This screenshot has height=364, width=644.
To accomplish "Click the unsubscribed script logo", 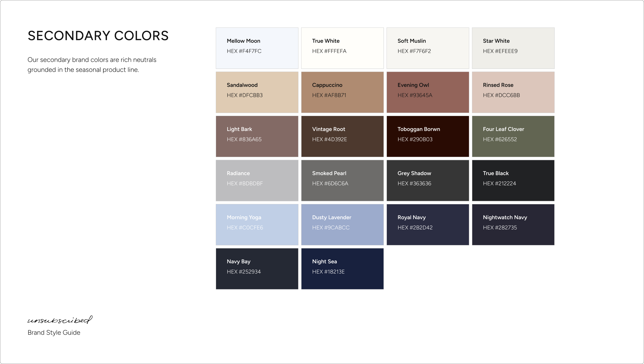I will coord(60,320).
